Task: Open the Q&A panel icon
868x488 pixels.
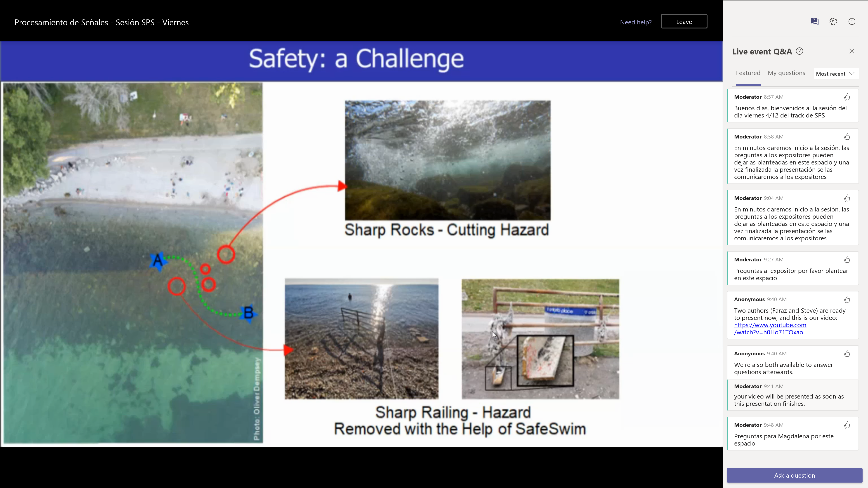Action: pos(814,21)
